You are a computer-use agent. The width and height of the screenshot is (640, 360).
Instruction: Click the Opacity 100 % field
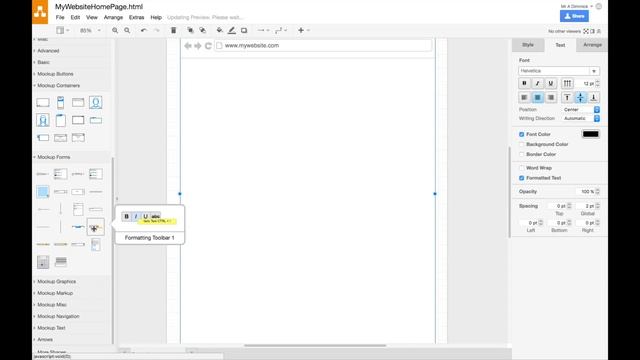(x=588, y=191)
